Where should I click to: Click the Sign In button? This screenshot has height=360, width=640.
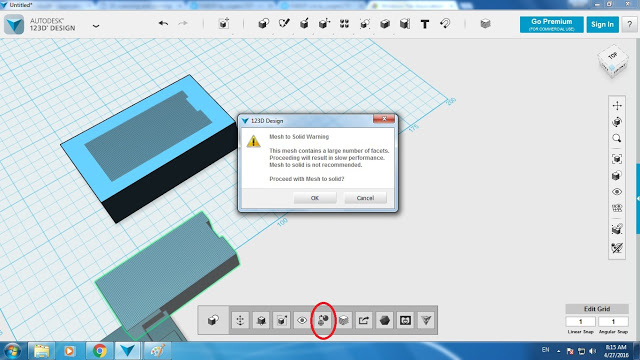click(x=602, y=24)
